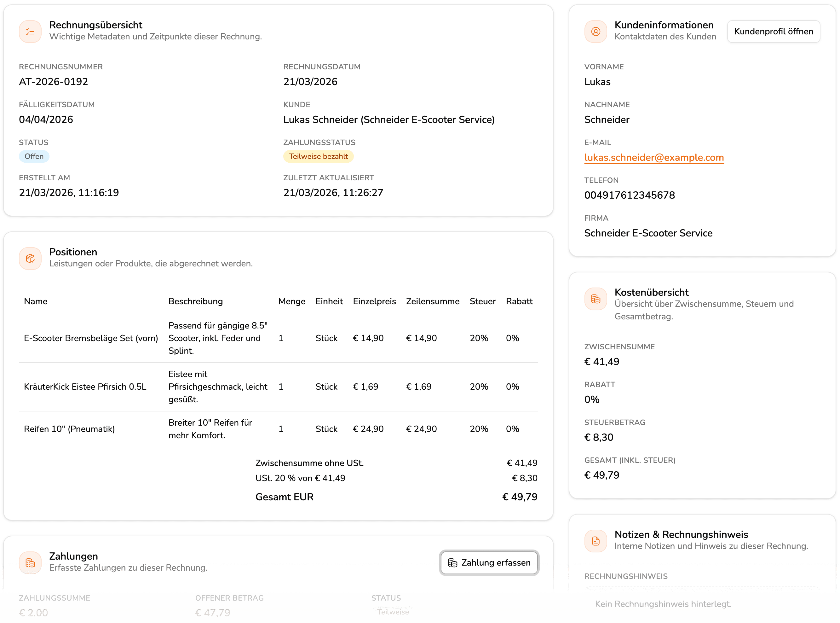This screenshot has width=840, height=623.
Task: Click the Einzelpreis column header
Action: click(x=374, y=301)
